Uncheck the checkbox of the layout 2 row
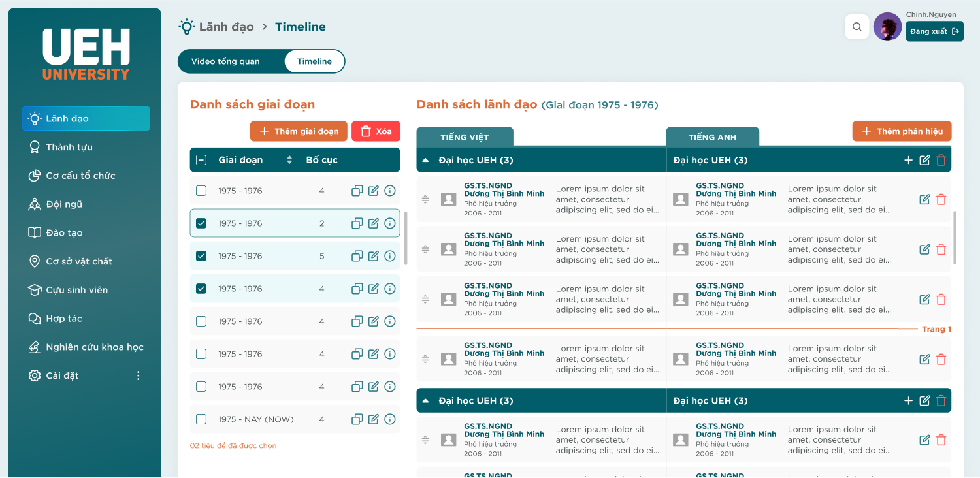This screenshot has width=980, height=478. click(201, 223)
